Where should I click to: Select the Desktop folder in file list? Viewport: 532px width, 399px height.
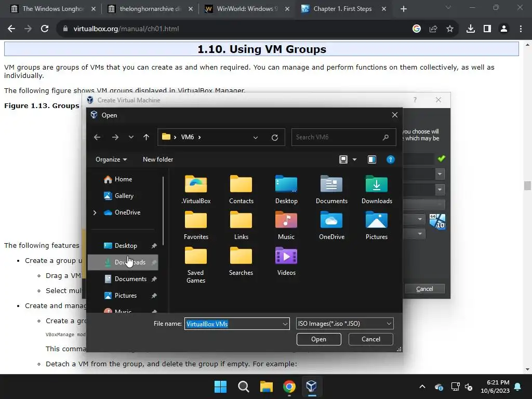coord(286,190)
